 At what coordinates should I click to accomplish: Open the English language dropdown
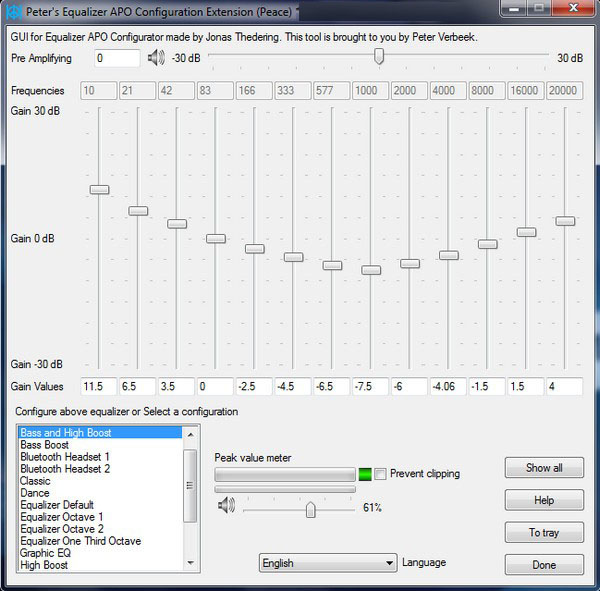pyautogui.click(x=327, y=563)
